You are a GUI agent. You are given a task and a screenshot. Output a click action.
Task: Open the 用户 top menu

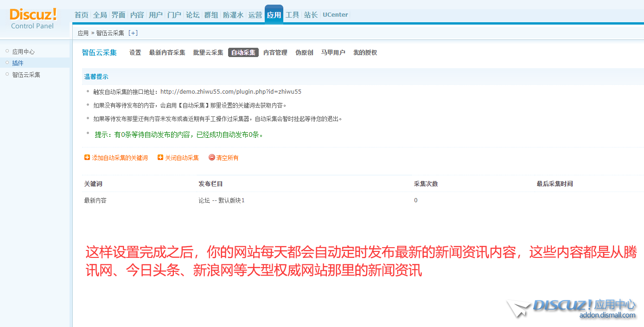pos(156,15)
